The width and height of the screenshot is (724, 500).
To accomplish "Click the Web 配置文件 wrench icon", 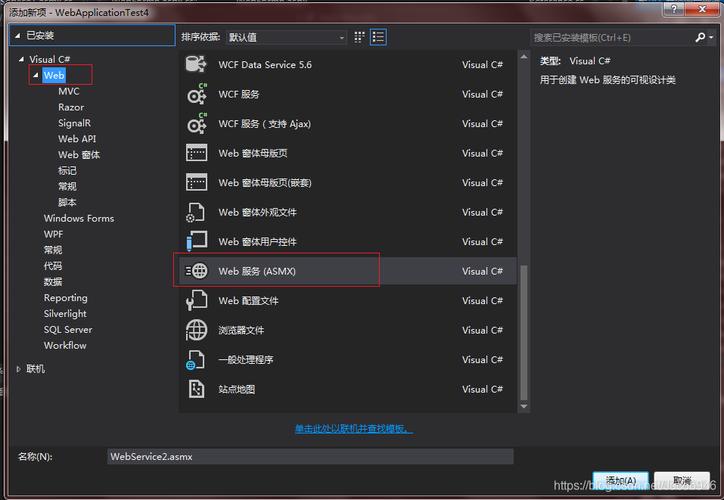I will (196, 300).
